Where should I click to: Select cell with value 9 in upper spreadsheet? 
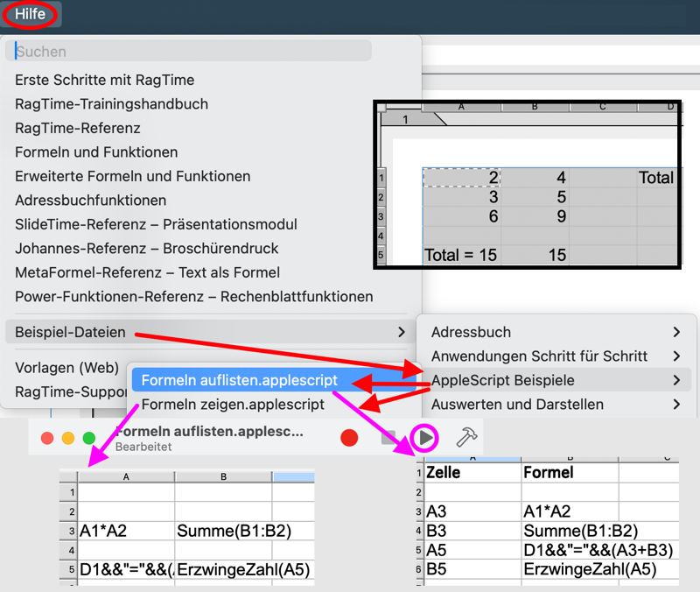click(535, 216)
